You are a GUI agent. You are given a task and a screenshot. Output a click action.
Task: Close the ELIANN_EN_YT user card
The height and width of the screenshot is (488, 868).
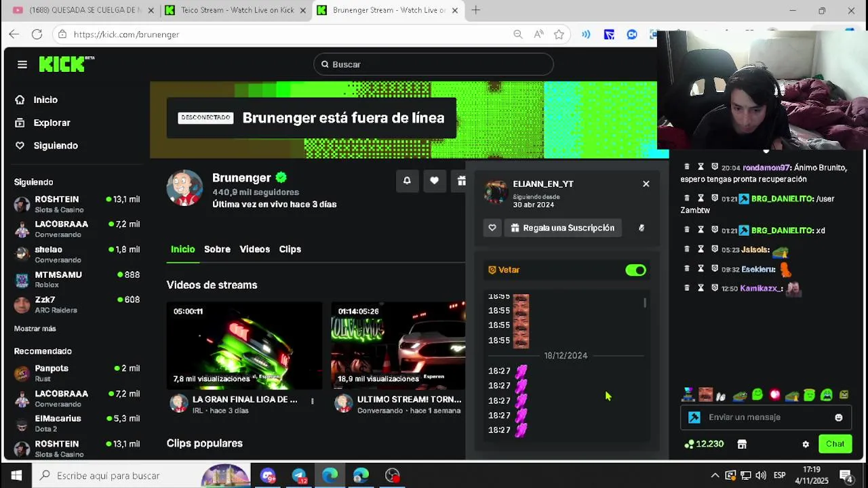(646, 184)
